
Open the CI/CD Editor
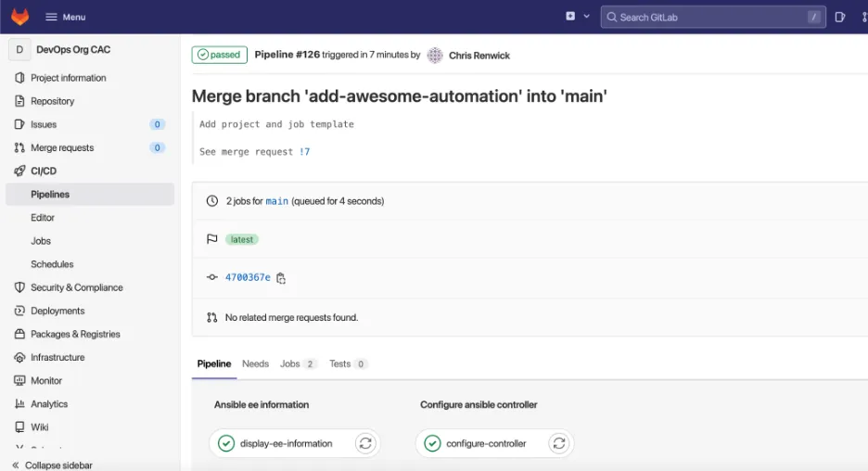pos(43,218)
